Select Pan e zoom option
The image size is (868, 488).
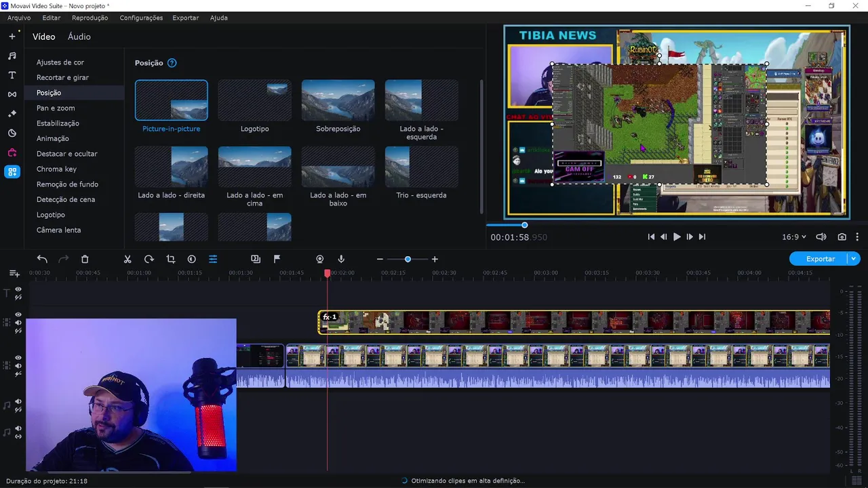56,108
